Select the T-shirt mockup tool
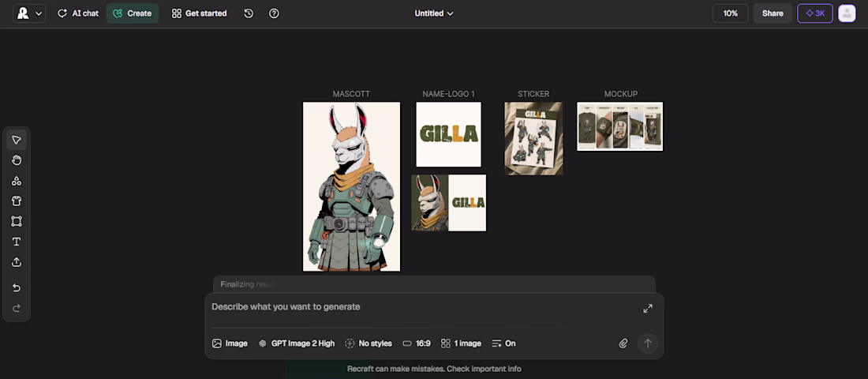 17,201
